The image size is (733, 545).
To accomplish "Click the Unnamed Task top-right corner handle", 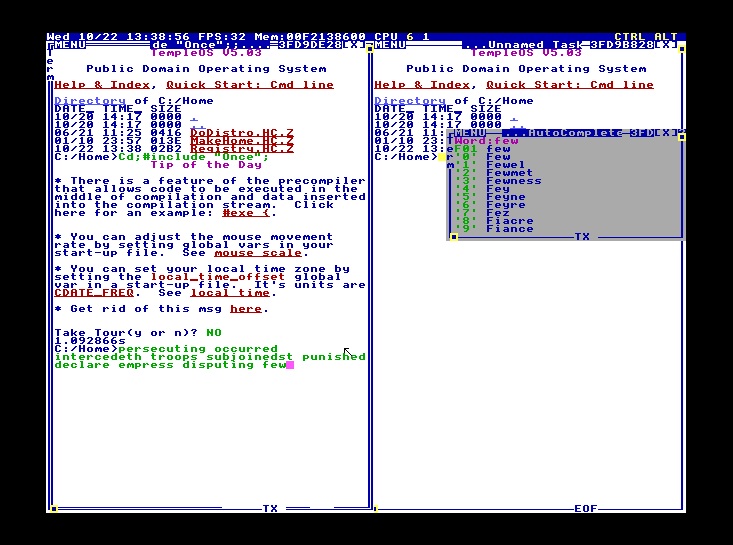I will (x=682, y=49).
